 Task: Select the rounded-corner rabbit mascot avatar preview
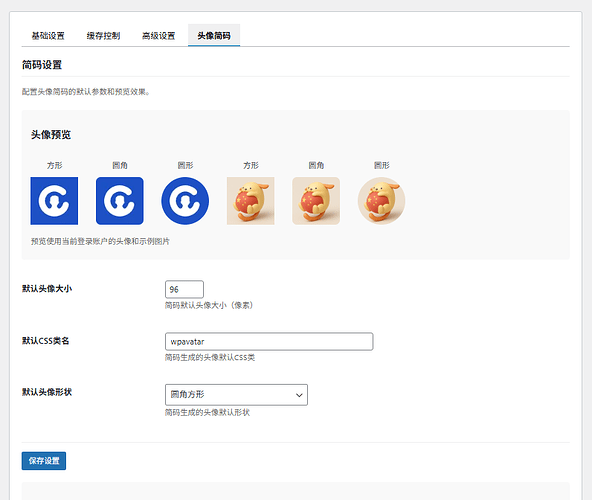[316, 201]
